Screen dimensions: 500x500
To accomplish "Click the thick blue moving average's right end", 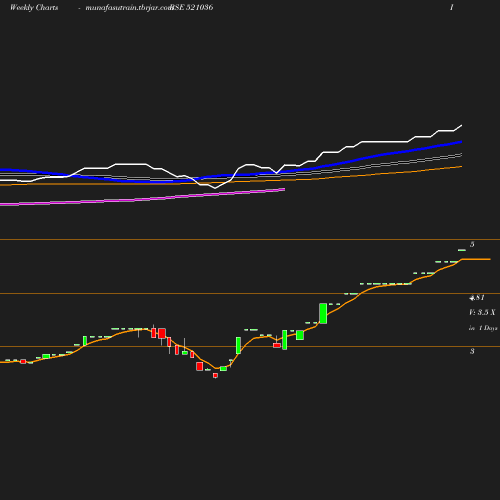I will click(461, 142).
